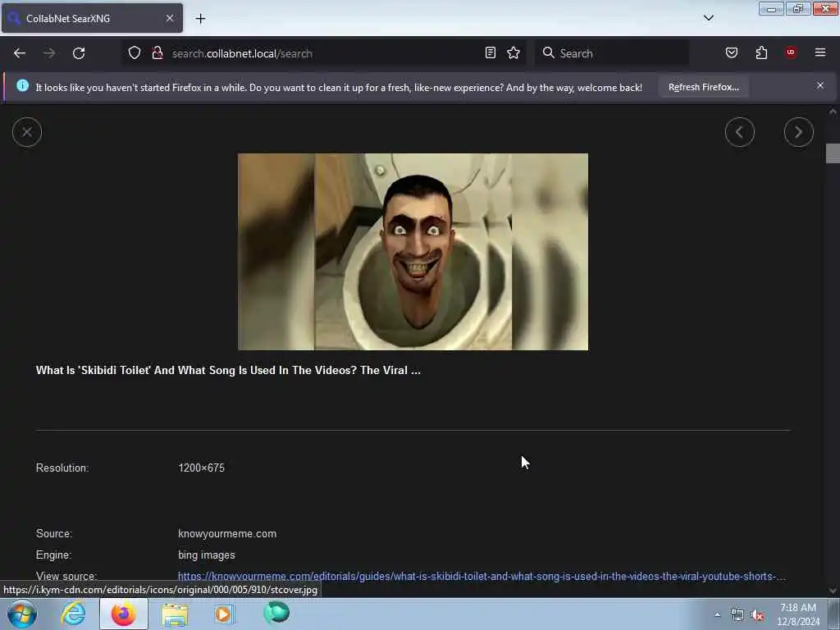Image resolution: width=840 pixels, height=630 pixels.
Task: Open Windows Media Player from taskbar
Action: pyautogui.click(x=224, y=614)
